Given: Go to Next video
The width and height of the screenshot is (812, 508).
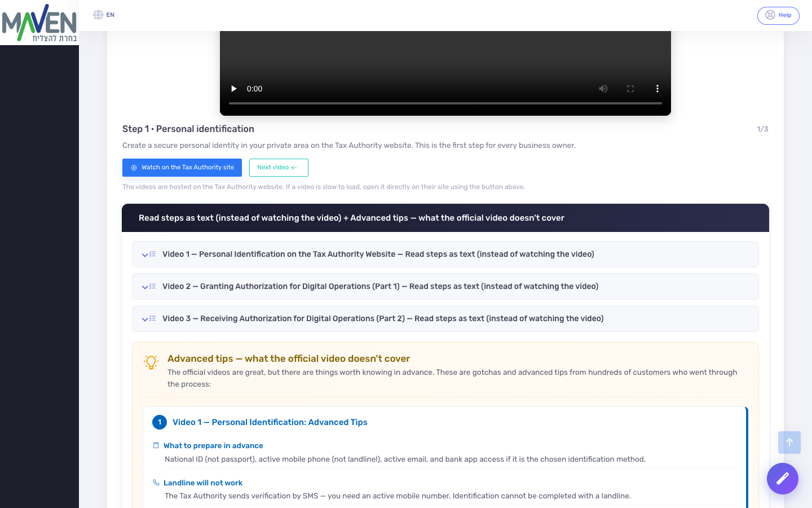Looking at the screenshot, I should (x=279, y=168).
